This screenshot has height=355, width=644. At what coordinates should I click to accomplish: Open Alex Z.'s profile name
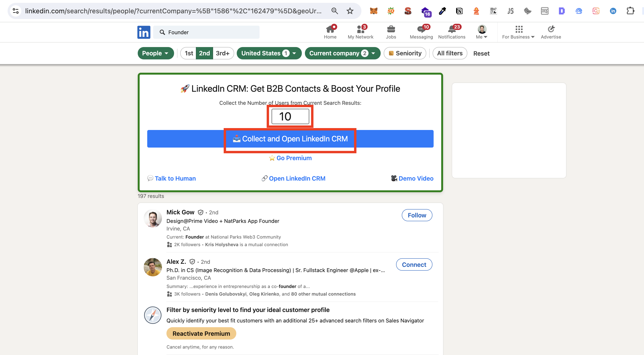coord(176,262)
